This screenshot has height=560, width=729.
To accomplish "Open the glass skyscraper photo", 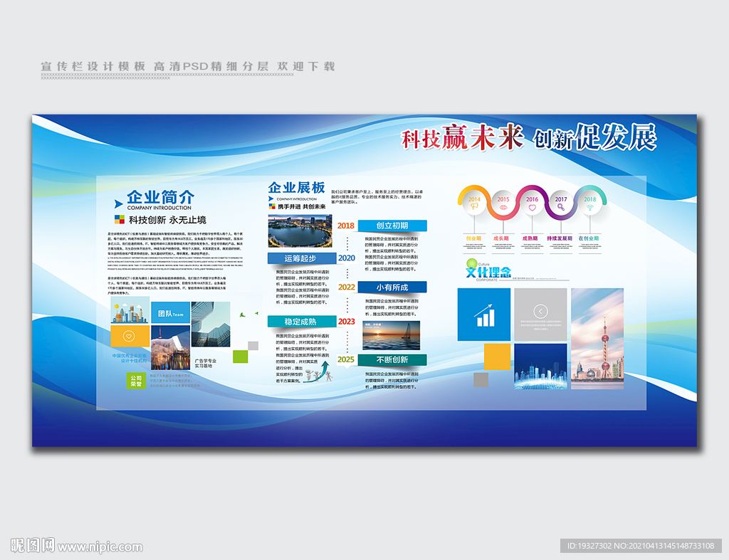I will click(x=211, y=324).
